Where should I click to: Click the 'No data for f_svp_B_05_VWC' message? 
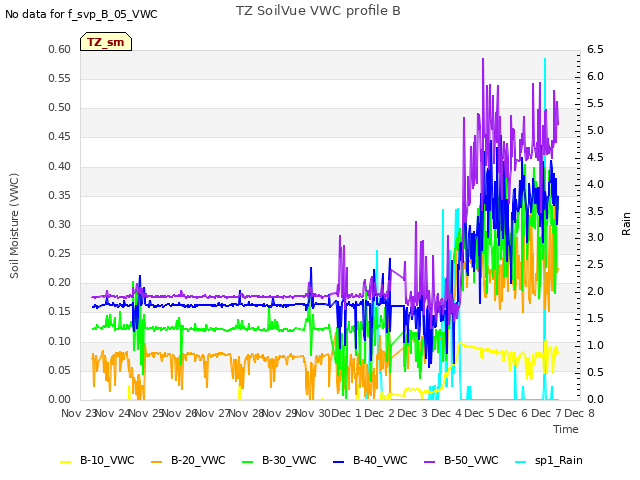click(81, 14)
